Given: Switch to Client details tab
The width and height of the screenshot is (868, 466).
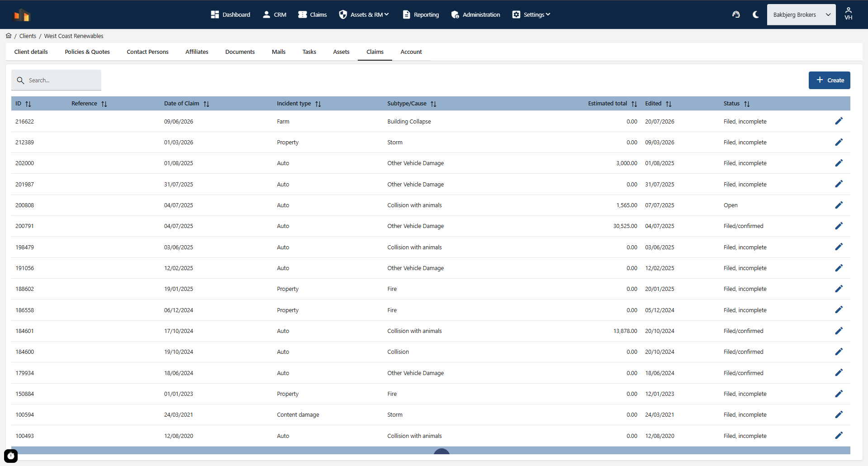Looking at the screenshot, I should pos(31,52).
